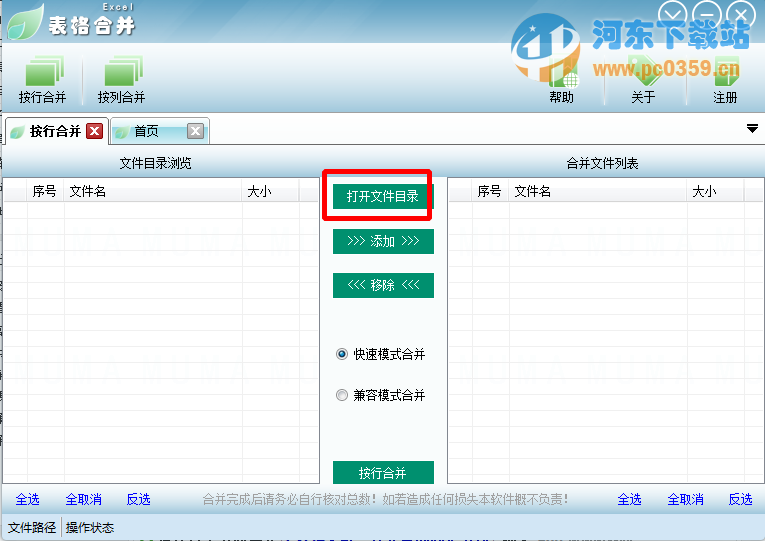
Task: Close the 按行合并 tab with red X
Action: click(x=95, y=131)
